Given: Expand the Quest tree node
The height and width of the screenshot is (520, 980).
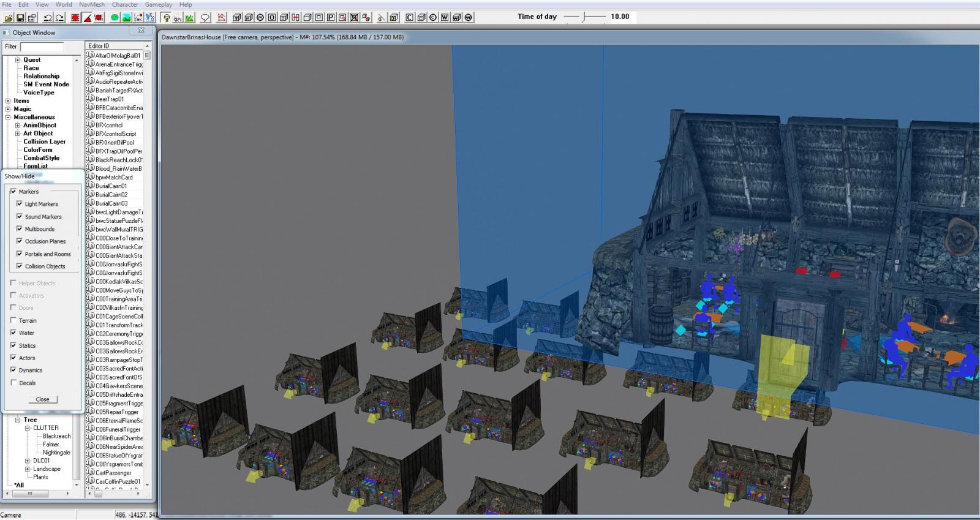Looking at the screenshot, I should [x=18, y=60].
